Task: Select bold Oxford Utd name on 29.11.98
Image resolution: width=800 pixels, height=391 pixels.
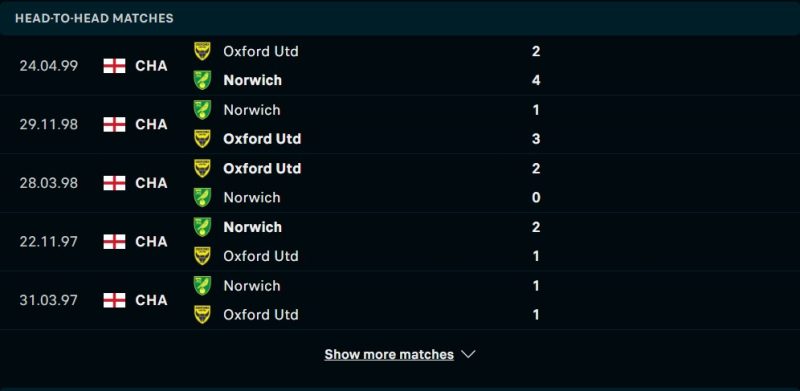Action: point(262,139)
